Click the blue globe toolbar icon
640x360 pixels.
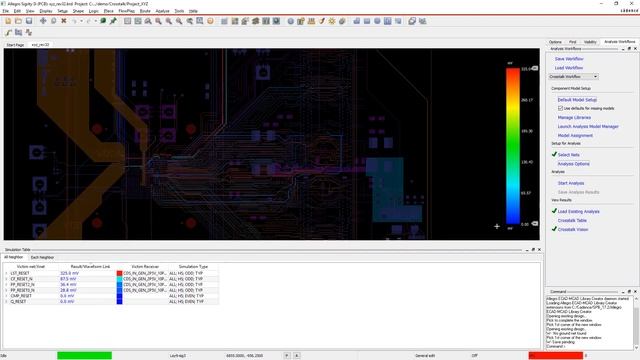291,21
